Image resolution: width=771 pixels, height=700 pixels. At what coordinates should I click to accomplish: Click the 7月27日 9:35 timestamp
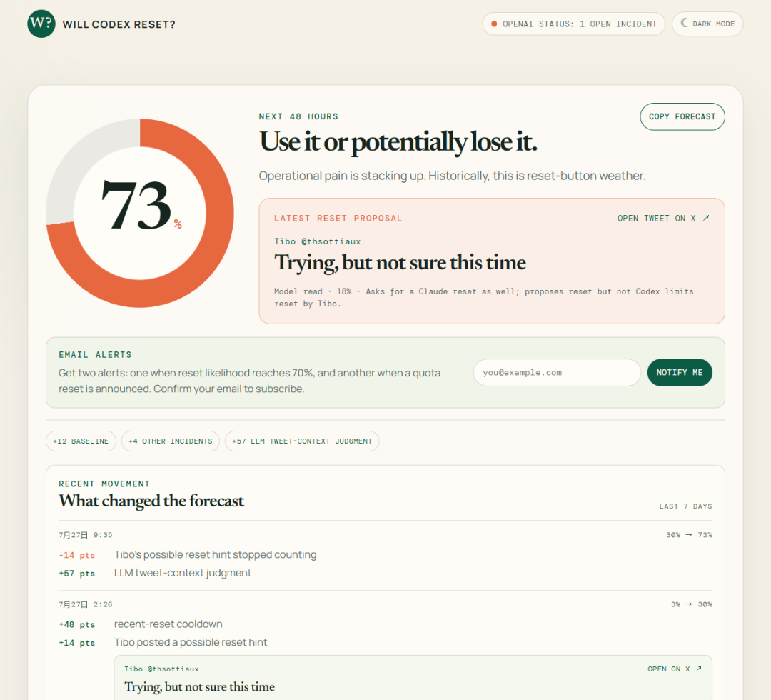(x=85, y=535)
